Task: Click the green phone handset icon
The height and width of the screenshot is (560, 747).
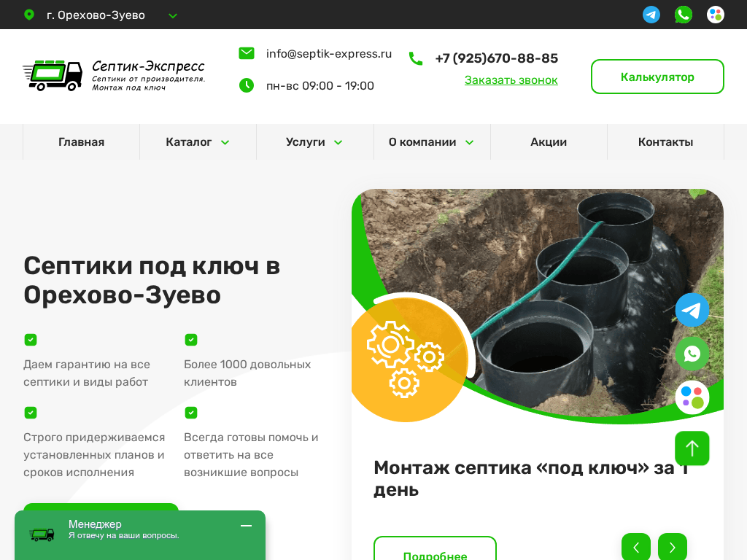Action: coord(415,58)
